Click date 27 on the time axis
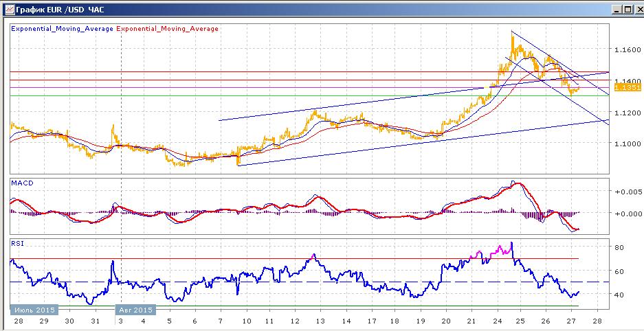644x331 pixels. (571, 321)
